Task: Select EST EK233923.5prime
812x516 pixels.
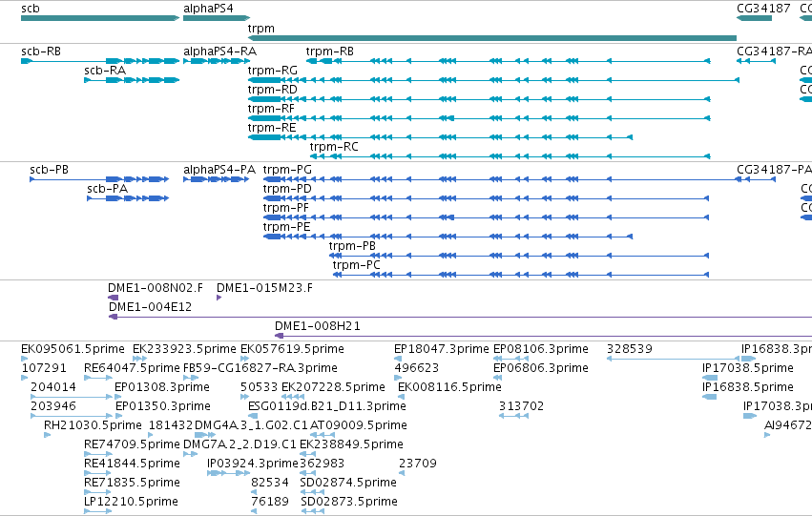Action: tap(184, 349)
